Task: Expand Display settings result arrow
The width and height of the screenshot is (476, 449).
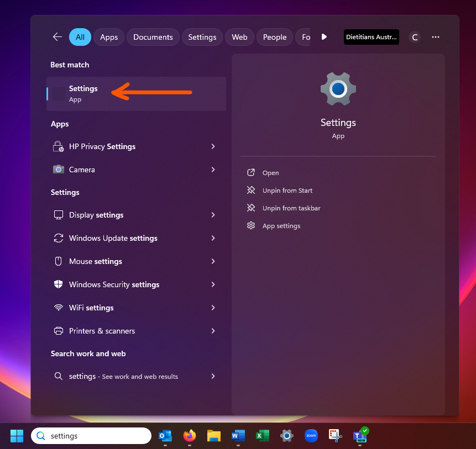Action: pyautogui.click(x=213, y=215)
